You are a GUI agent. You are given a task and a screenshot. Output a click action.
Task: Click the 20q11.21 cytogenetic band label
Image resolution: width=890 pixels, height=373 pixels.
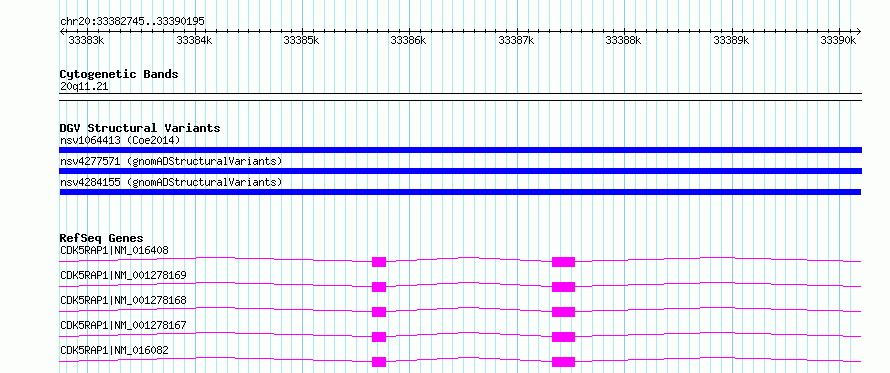pos(84,87)
